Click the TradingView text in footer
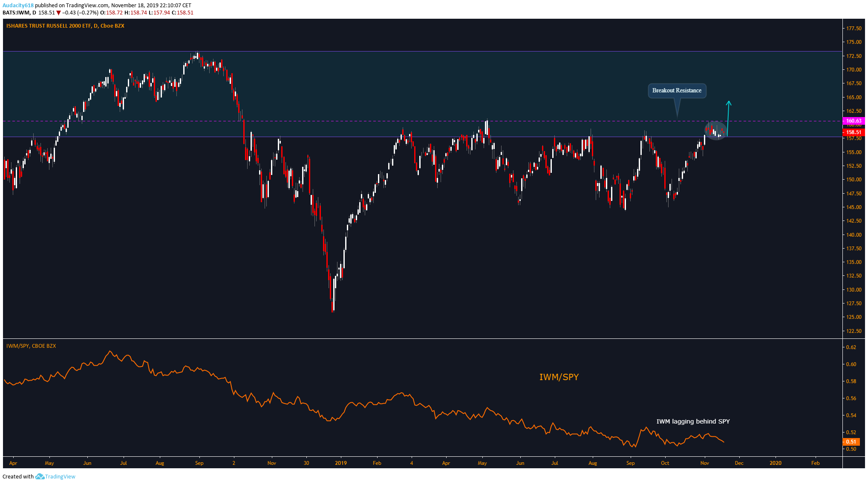The image size is (868, 484). coord(60,476)
